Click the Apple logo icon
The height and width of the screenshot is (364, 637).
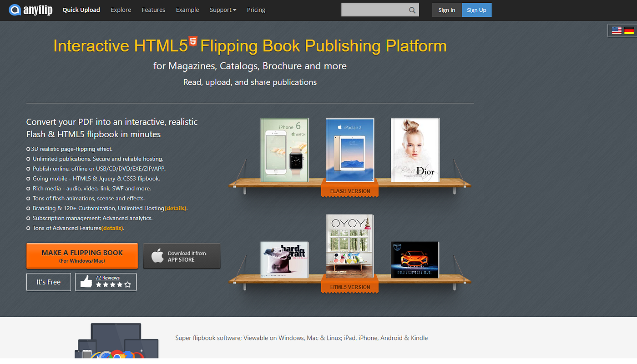[157, 256]
